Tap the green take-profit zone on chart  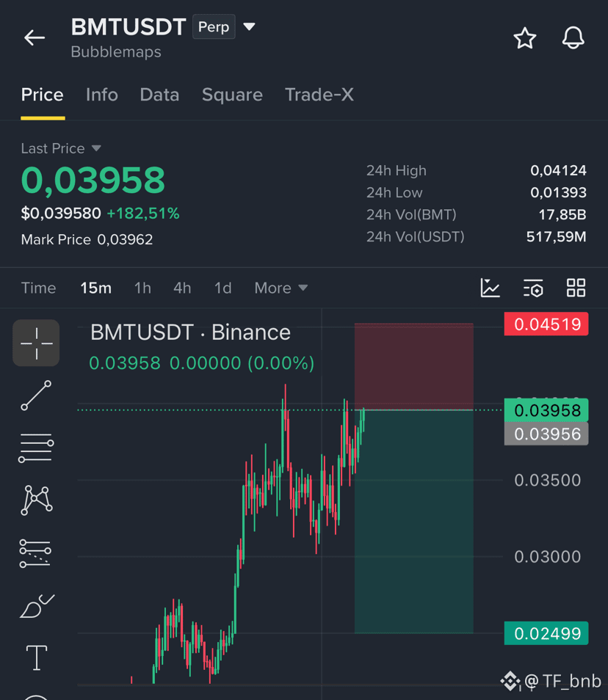(x=413, y=522)
